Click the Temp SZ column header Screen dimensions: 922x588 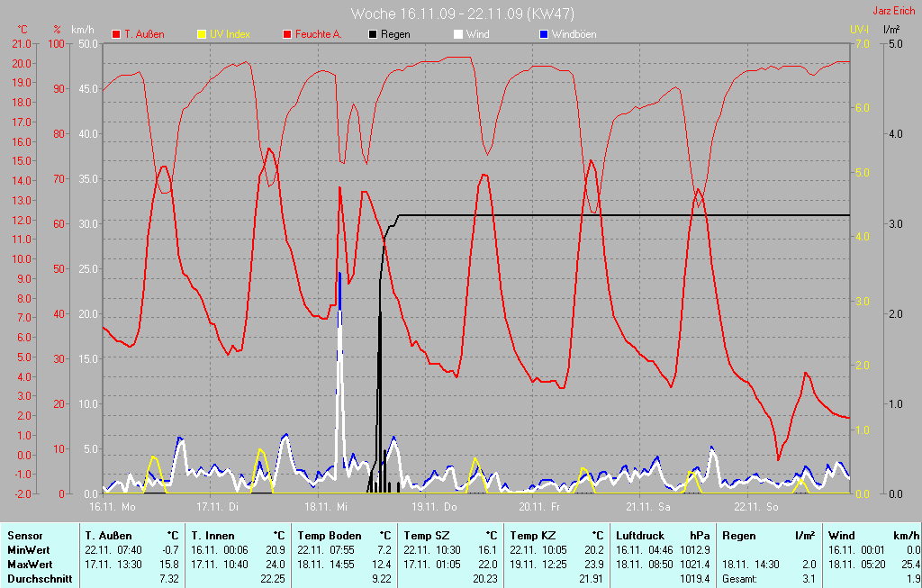click(426, 536)
